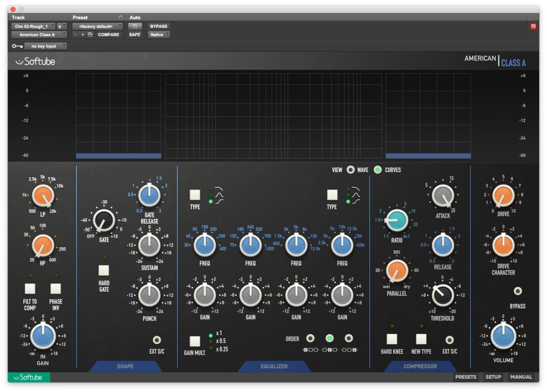
Task: Click the previous preset minus button
Action: [75, 34]
